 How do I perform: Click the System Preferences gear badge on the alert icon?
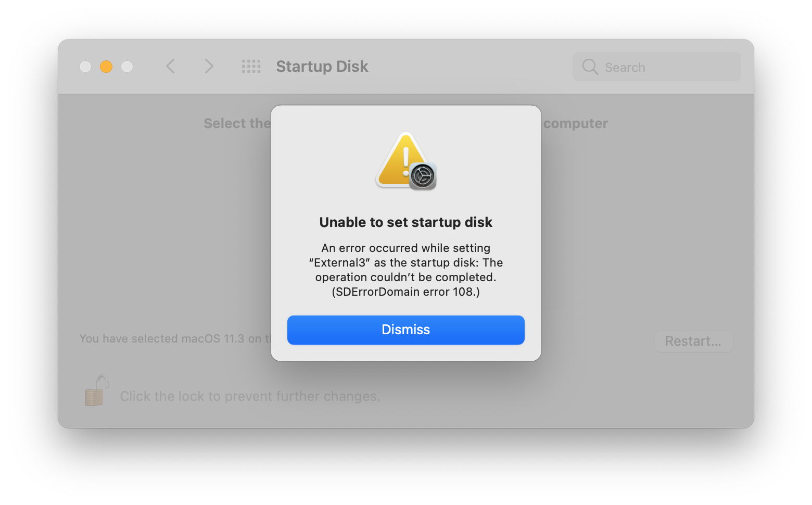[x=423, y=177]
